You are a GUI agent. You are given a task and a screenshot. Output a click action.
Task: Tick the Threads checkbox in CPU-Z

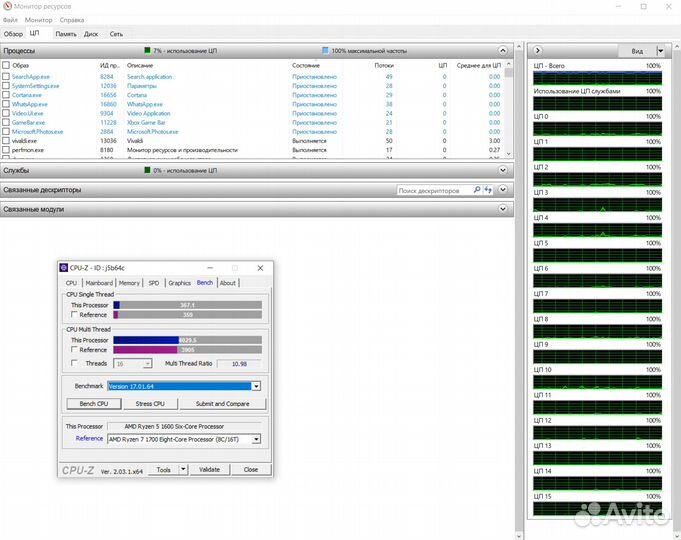click(75, 364)
